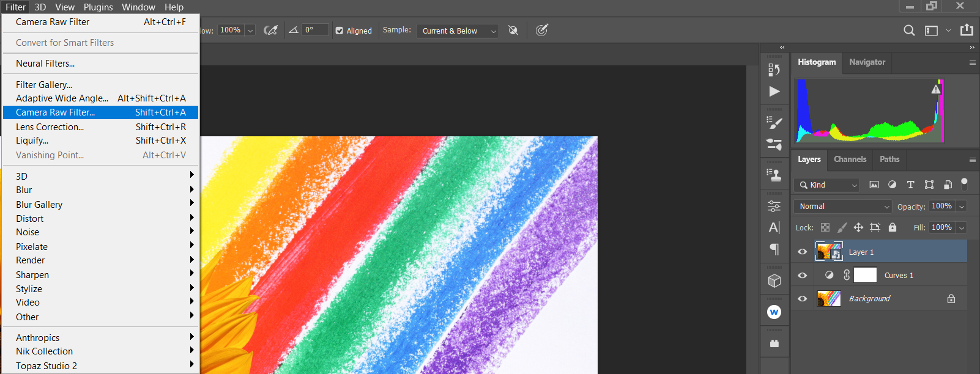Click the Search magnifier icon
The height and width of the screenshot is (374, 980).
909,31
